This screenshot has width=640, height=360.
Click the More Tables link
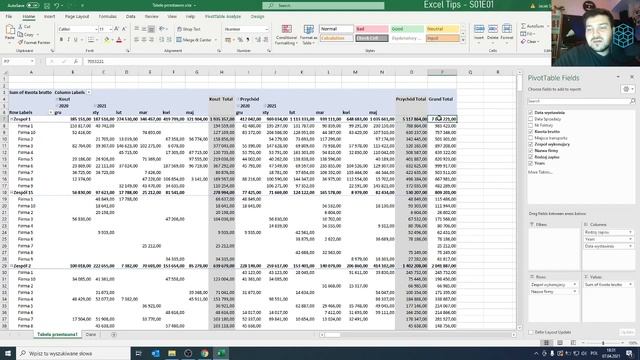(540, 172)
